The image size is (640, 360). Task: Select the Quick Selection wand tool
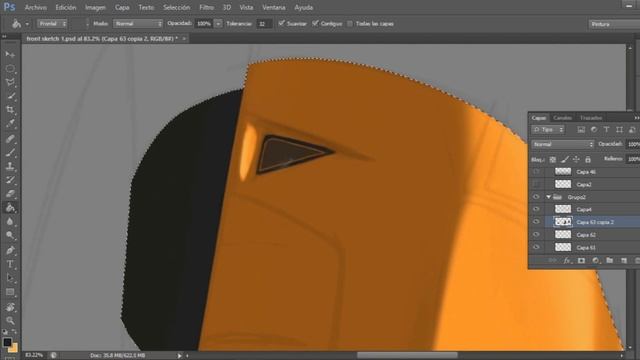click(10, 96)
